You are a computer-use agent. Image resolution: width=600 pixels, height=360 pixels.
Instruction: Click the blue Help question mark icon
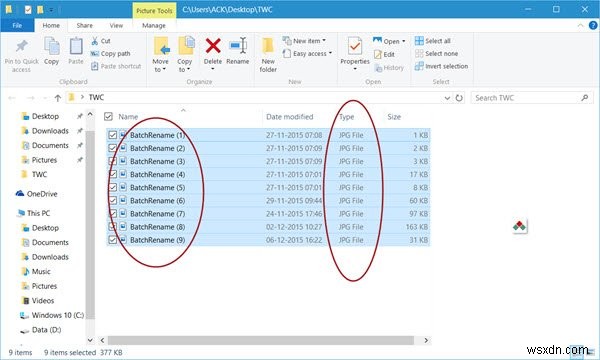point(593,25)
